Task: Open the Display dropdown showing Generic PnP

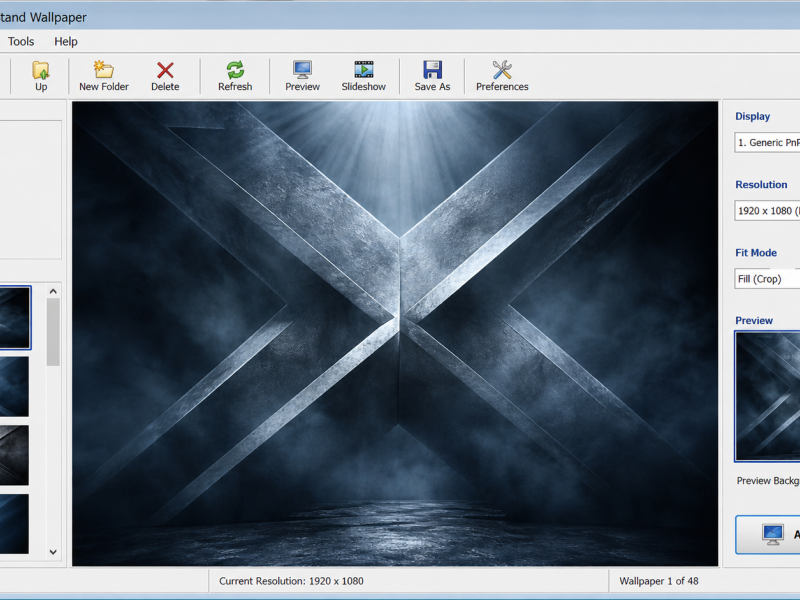Action: [x=767, y=142]
